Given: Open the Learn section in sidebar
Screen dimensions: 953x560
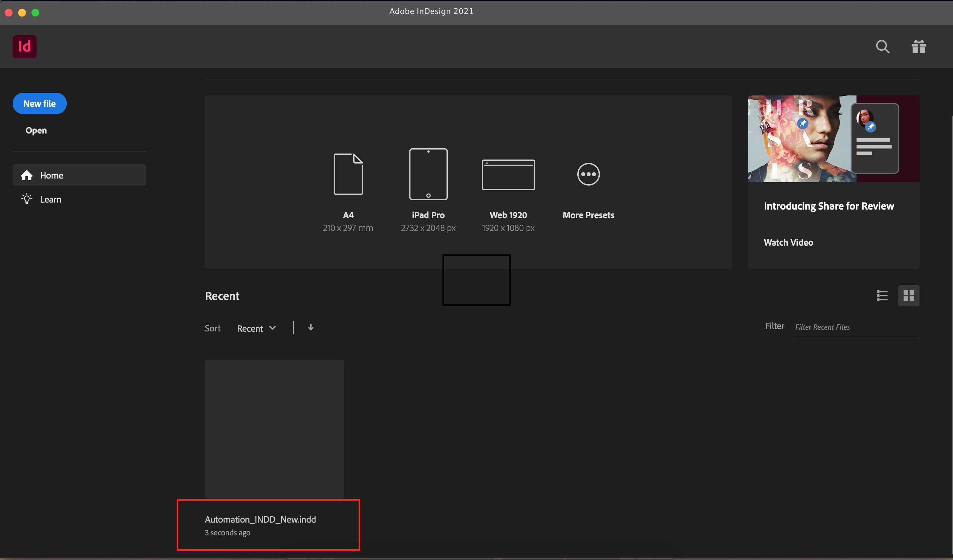Looking at the screenshot, I should 51,199.
